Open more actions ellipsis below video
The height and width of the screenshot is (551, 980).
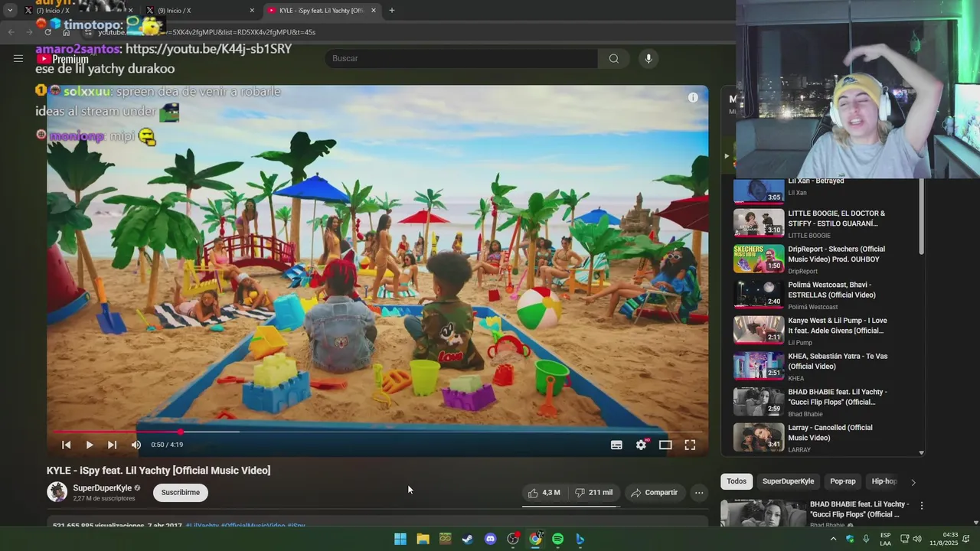(699, 493)
